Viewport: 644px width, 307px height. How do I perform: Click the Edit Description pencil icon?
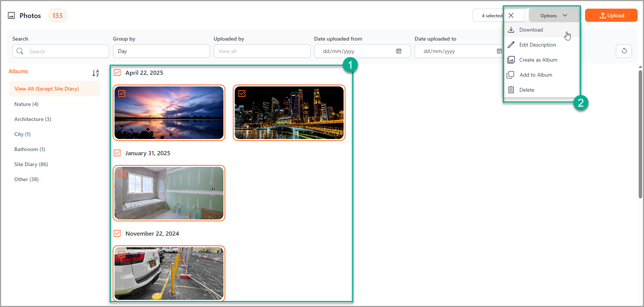coord(511,45)
